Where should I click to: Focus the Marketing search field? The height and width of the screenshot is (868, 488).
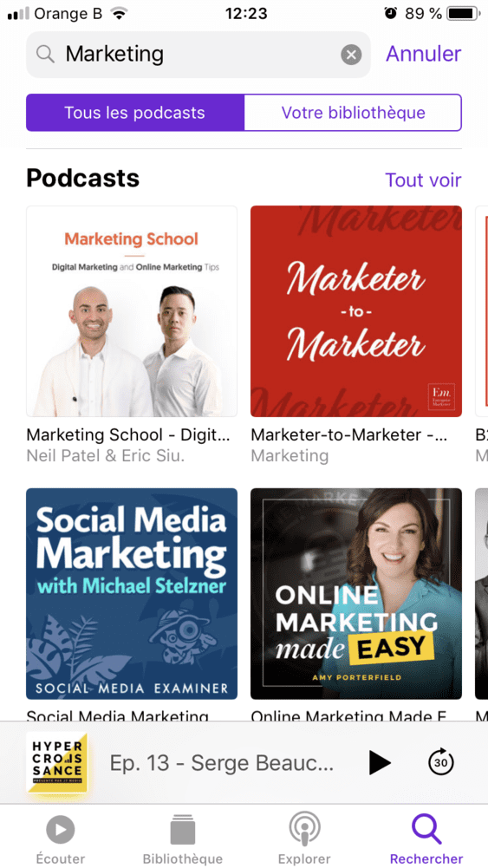(198, 55)
